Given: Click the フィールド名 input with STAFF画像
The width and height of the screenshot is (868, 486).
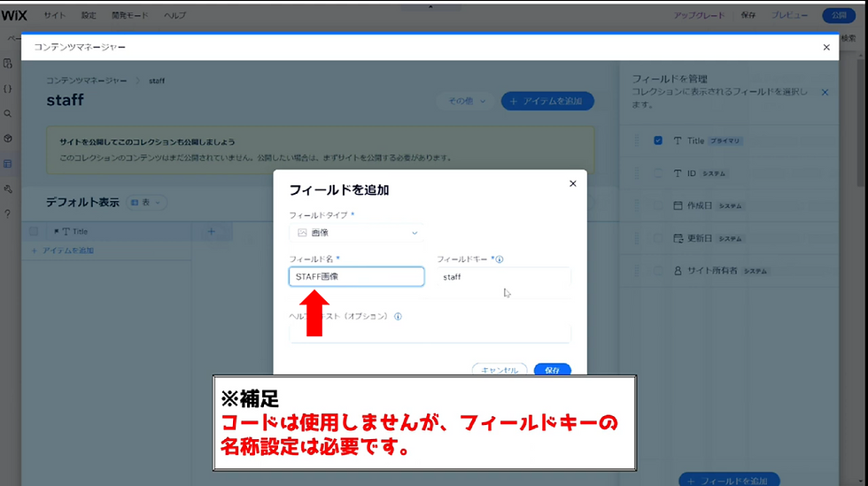Looking at the screenshot, I should [x=356, y=277].
